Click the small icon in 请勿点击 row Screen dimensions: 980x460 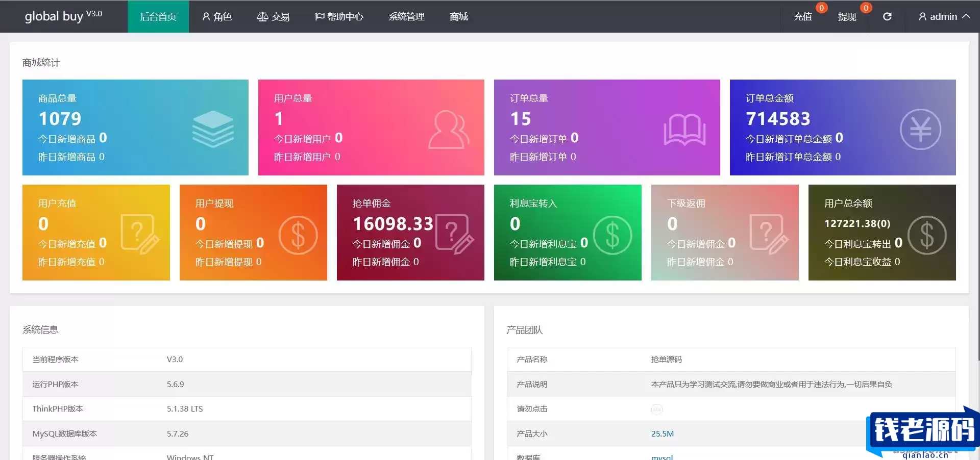(656, 409)
